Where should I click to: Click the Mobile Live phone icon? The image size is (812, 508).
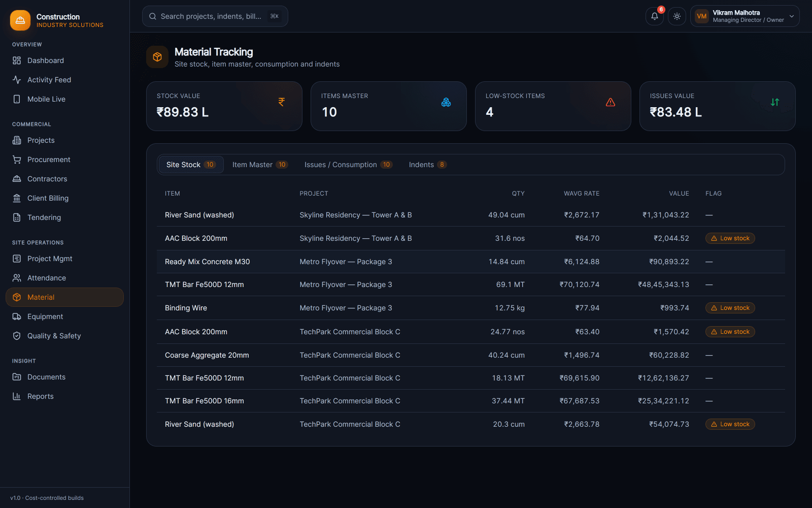(17, 99)
